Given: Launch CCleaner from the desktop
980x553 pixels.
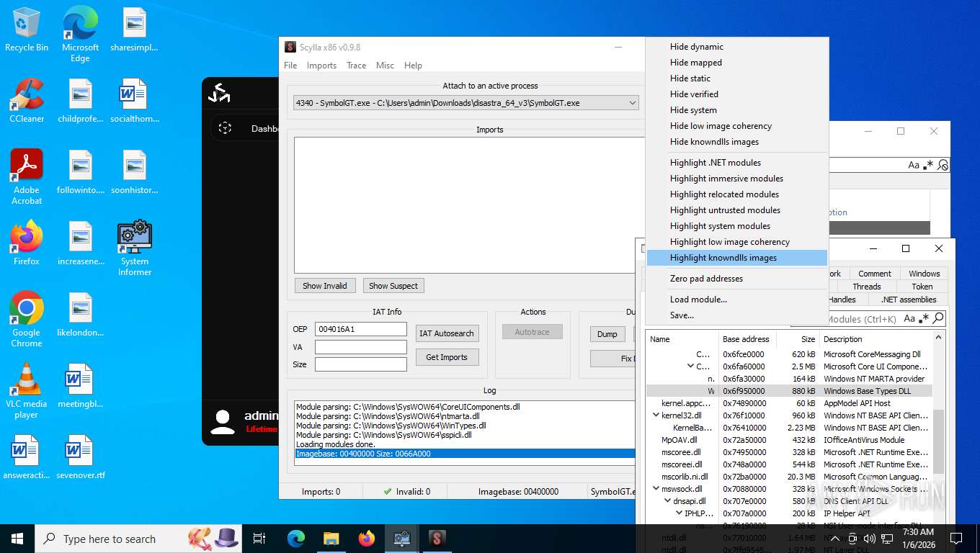Looking at the screenshot, I should coord(27,102).
